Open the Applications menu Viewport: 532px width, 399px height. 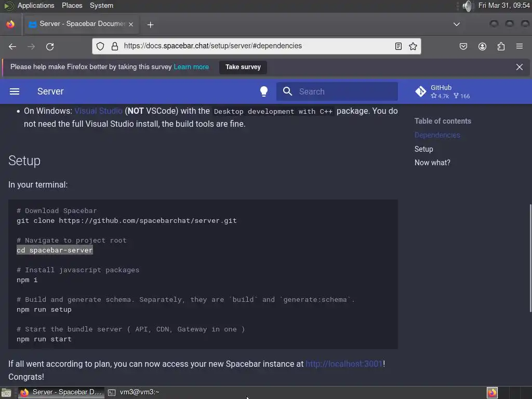[x=36, y=5]
